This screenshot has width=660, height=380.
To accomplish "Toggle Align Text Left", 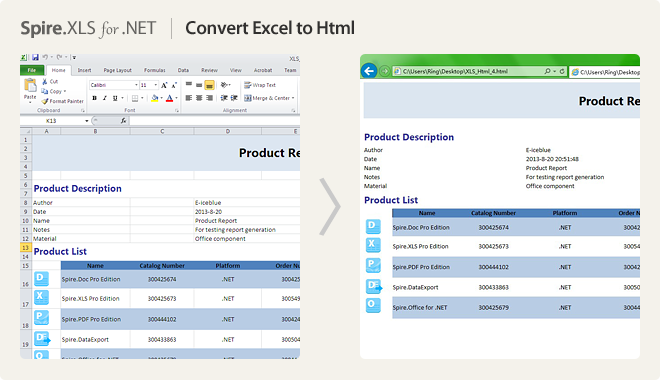I will click(189, 98).
